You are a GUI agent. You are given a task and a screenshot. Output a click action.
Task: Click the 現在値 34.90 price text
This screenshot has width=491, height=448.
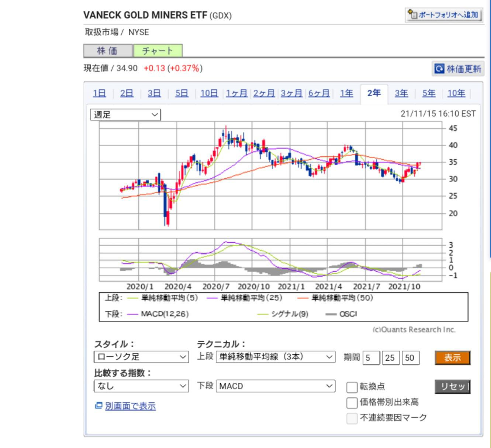click(x=111, y=68)
